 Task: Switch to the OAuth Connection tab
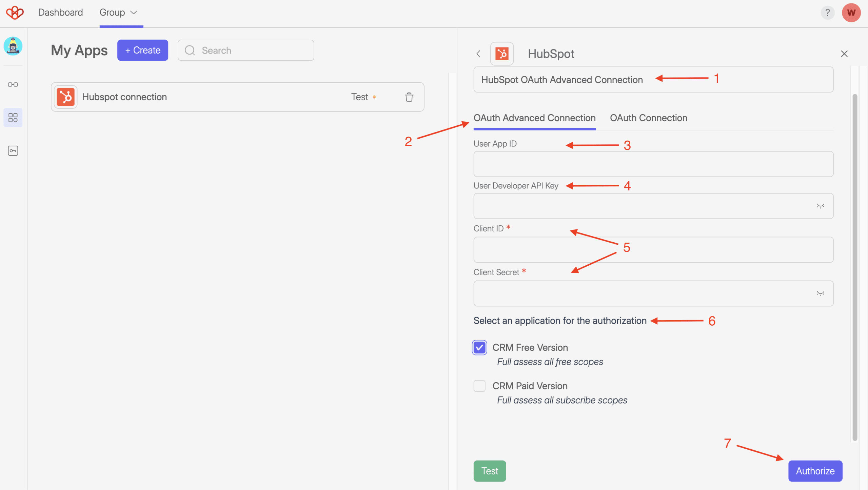[x=649, y=118]
